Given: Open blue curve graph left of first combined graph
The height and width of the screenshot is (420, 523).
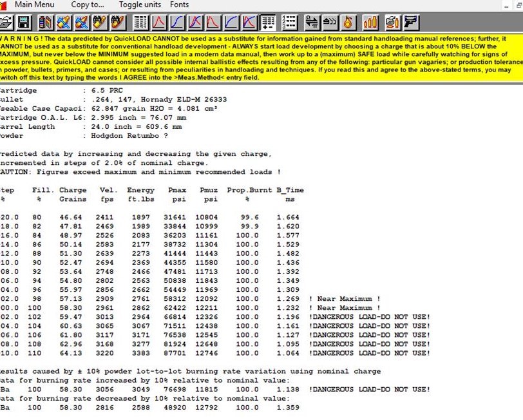Looking at the screenshot, I should coord(176,23).
